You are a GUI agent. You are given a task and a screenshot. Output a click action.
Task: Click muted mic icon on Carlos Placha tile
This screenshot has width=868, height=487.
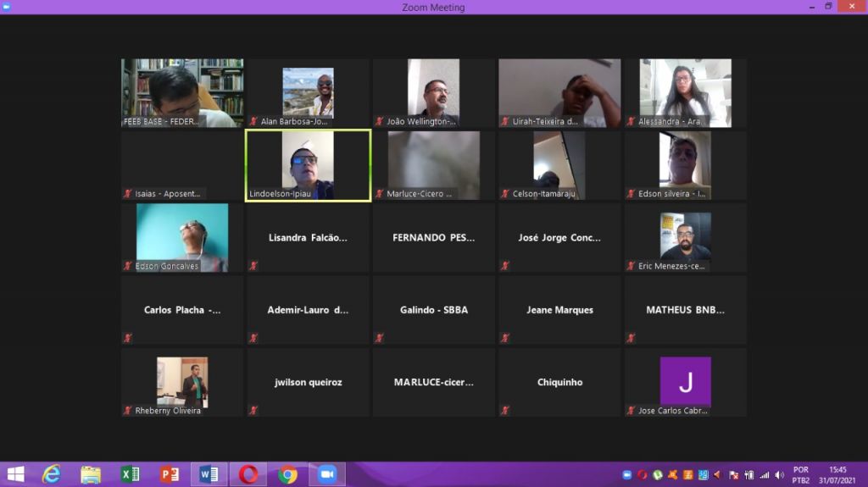pyautogui.click(x=128, y=338)
